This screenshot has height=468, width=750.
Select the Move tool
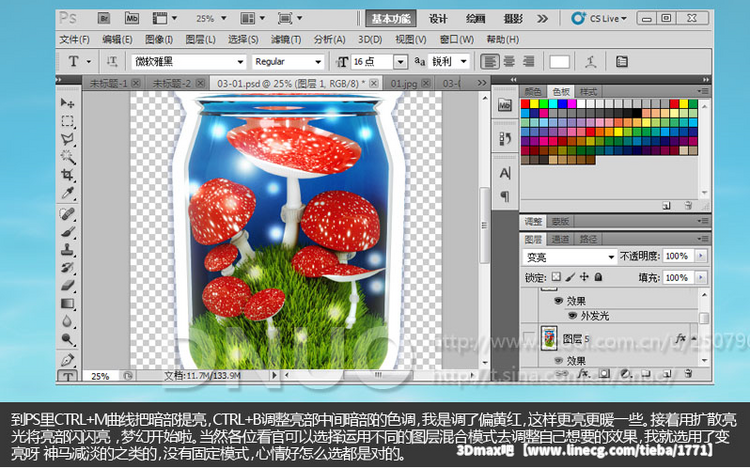(x=67, y=102)
